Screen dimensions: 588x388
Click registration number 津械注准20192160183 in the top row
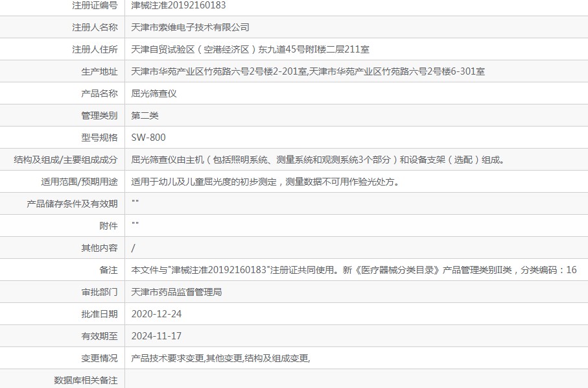178,5
